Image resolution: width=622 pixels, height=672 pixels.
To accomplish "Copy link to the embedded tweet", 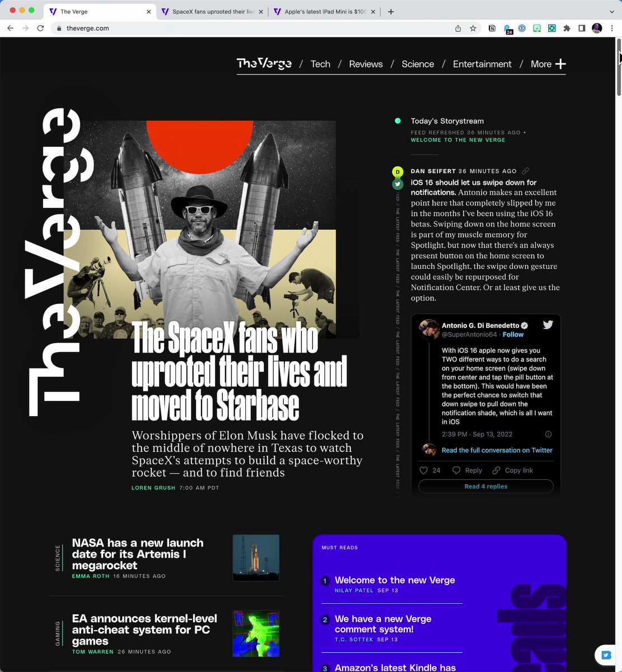I will 512,470.
